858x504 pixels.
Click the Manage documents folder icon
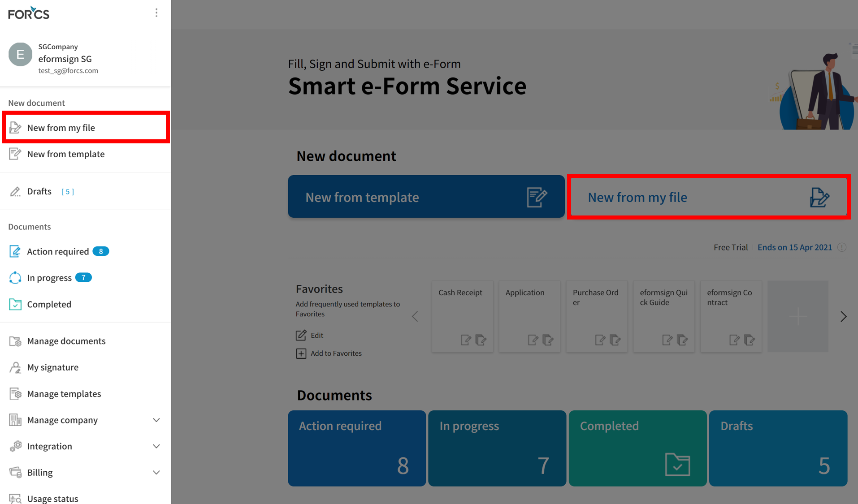tap(15, 341)
